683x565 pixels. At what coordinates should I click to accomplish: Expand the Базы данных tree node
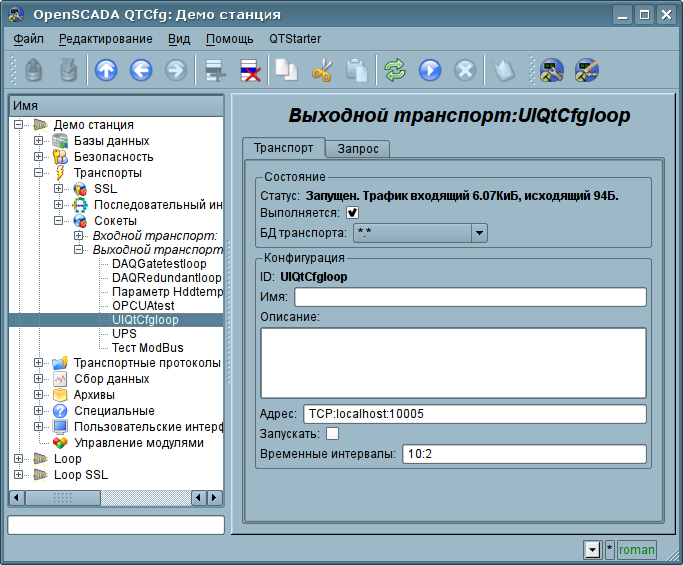(38, 141)
